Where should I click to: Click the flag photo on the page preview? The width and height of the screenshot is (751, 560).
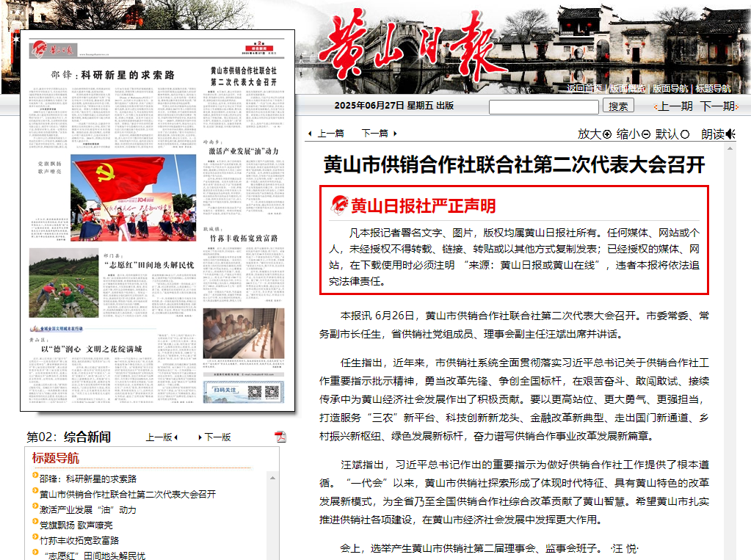pyautogui.click(x=133, y=197)
